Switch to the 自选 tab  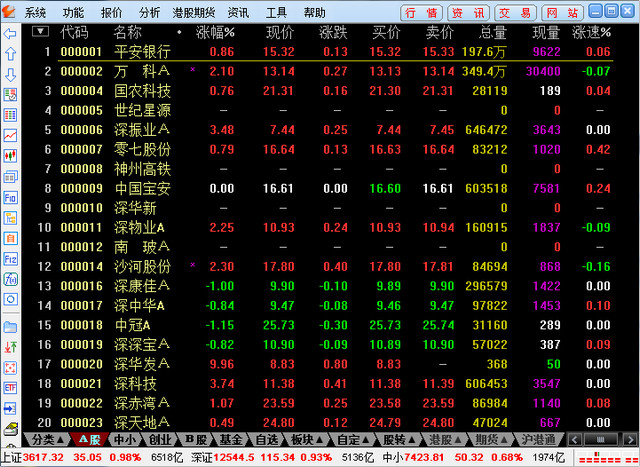click(x=267, y=440)
